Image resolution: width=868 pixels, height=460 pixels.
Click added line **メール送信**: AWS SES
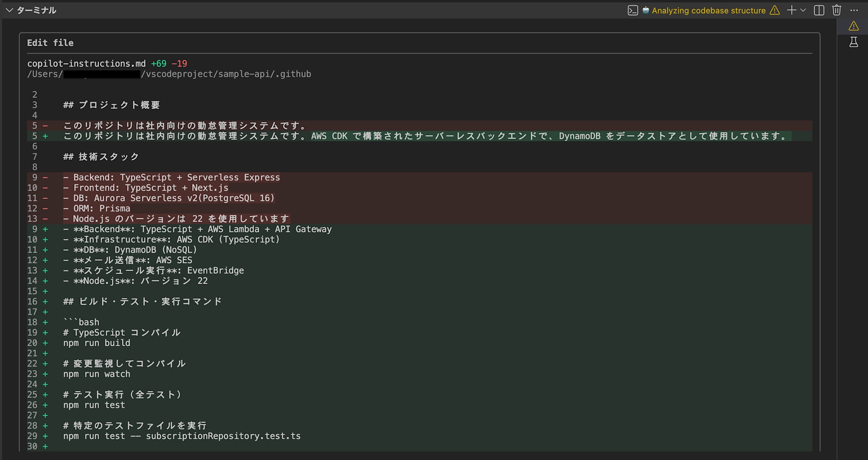tap(128, 260)
